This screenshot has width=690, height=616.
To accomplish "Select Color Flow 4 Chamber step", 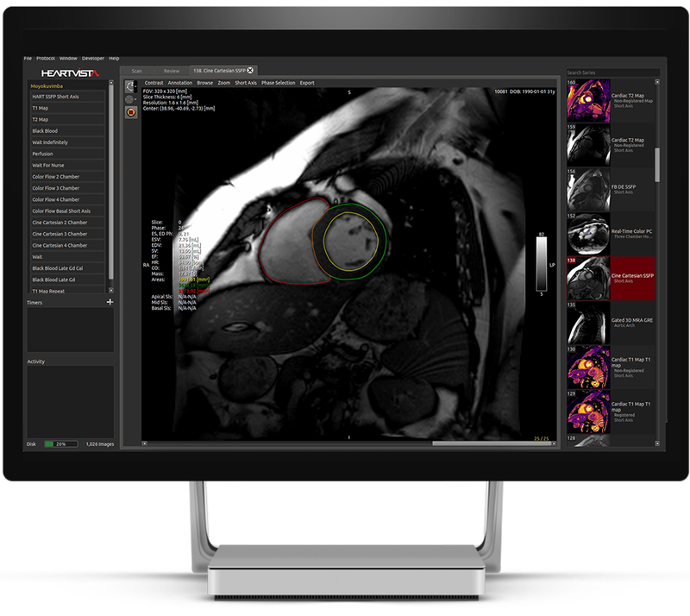I will pyautogui.click(x=68, y=199).
